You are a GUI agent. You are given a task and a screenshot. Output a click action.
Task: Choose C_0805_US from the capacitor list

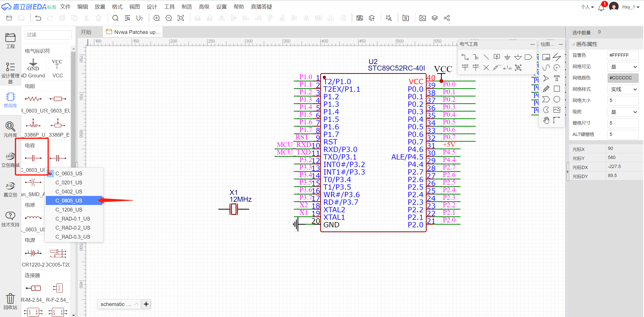(69, 201)
